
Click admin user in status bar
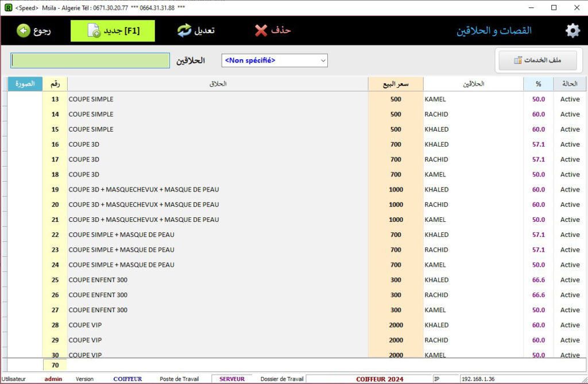click(53, 379)
